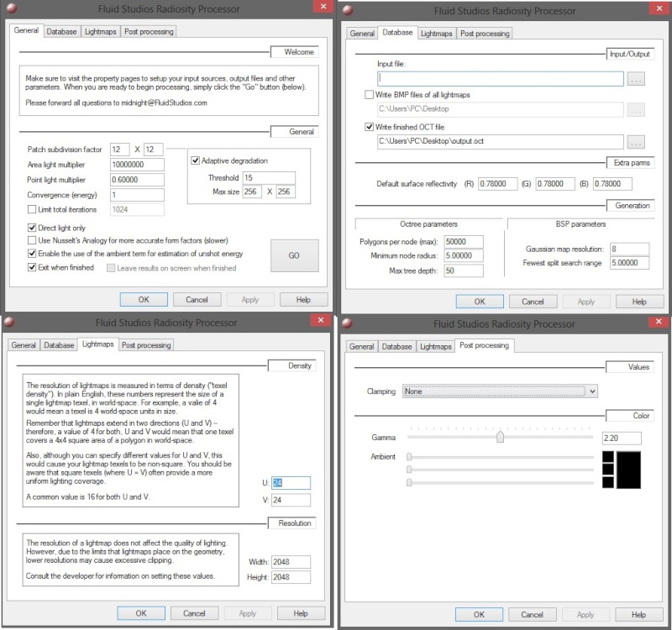Browse for the Input file with the ellipsis button
The width and height of the screenshot is (672, 630).
(636, 79)
